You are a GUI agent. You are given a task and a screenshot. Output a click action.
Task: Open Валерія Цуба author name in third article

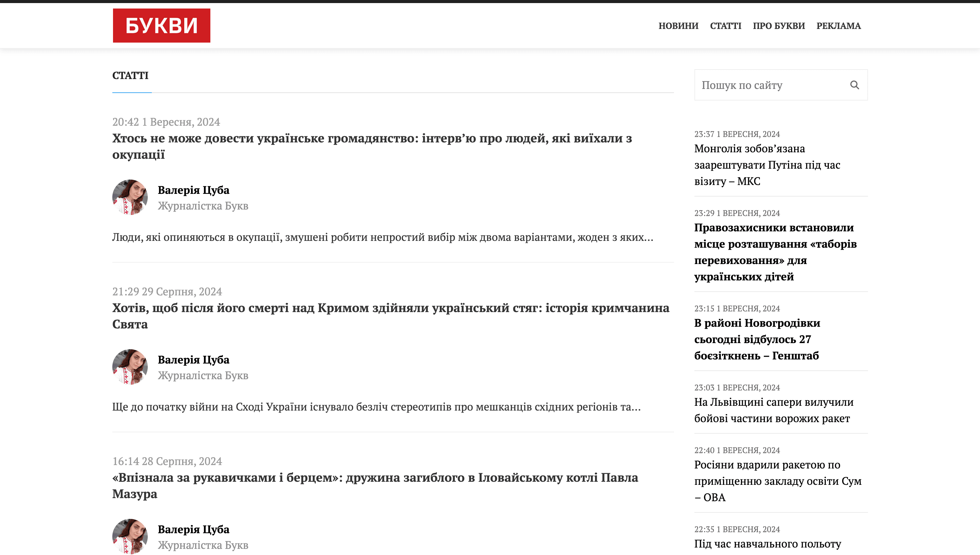pos(193,529)
